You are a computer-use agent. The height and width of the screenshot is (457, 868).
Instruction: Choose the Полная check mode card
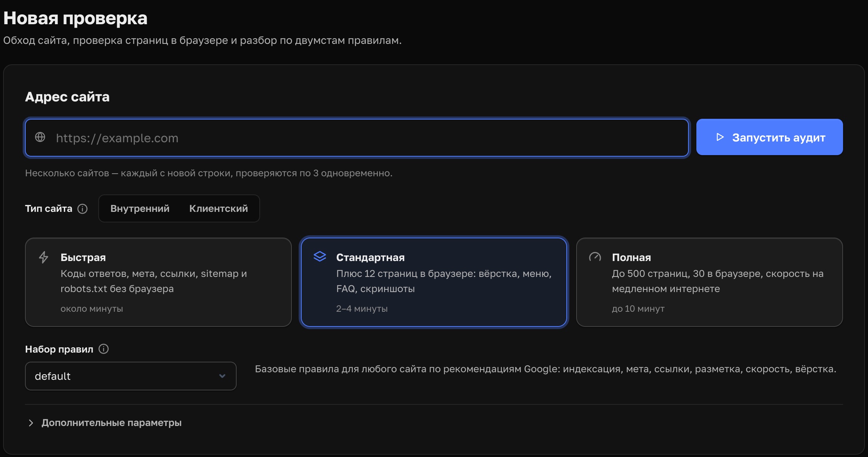(x=710, y=282)
